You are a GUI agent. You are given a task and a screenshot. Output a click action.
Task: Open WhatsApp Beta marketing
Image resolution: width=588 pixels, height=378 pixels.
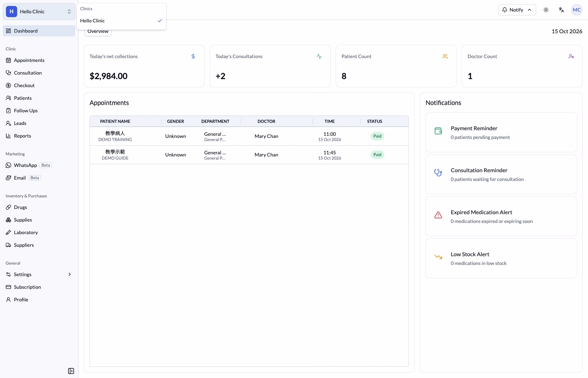tap(39, 165)
